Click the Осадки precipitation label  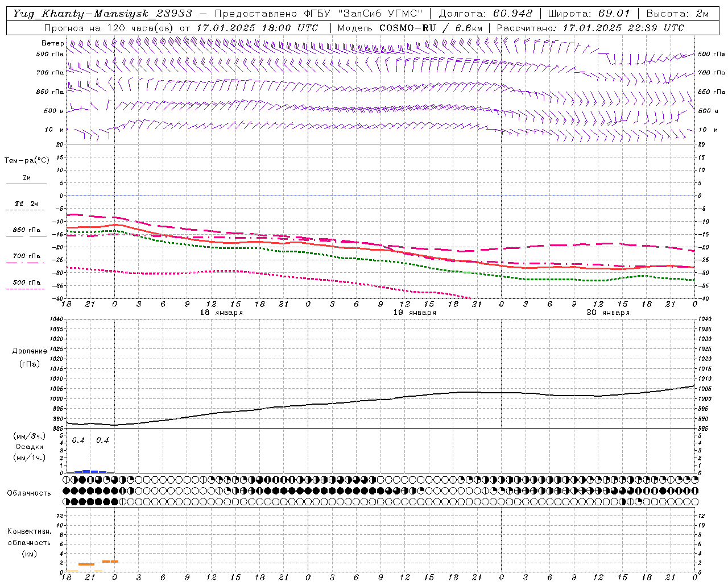[30, 447]
